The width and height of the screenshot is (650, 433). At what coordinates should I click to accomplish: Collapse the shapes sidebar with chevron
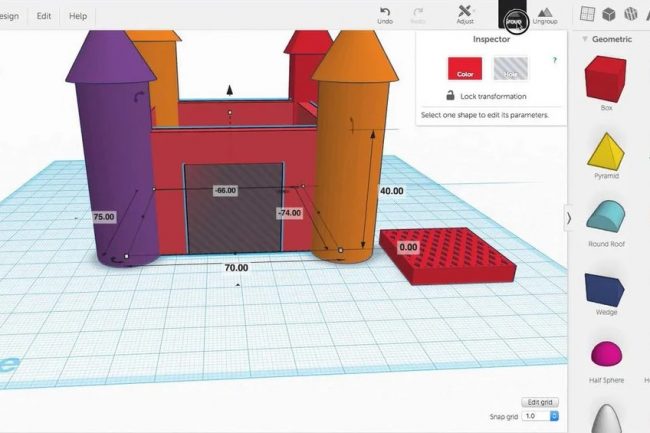click(569, 217)
